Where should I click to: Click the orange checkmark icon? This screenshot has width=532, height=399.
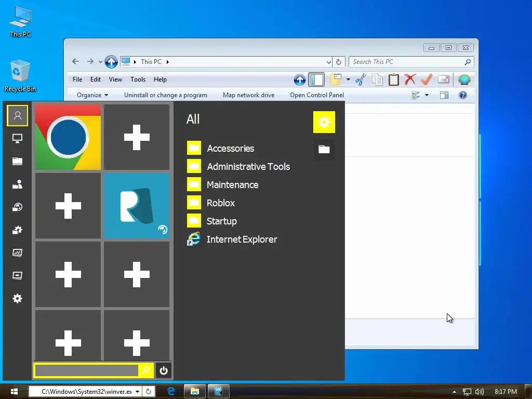click(x=426, y=79)
